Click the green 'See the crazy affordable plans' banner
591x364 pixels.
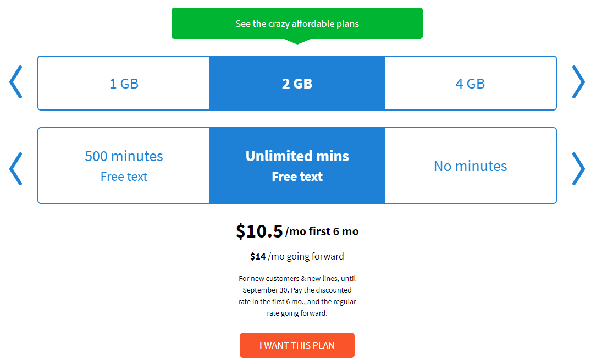pos(297,24)
